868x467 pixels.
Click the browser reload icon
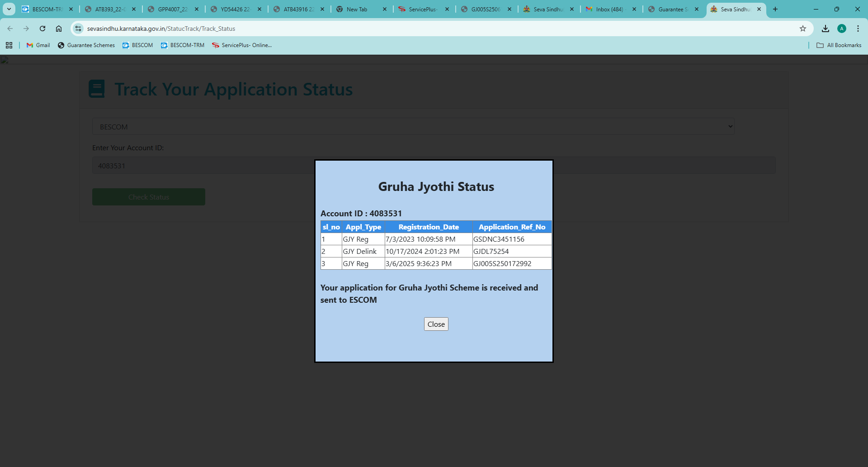pyautogui.click(x=42, y=29)
